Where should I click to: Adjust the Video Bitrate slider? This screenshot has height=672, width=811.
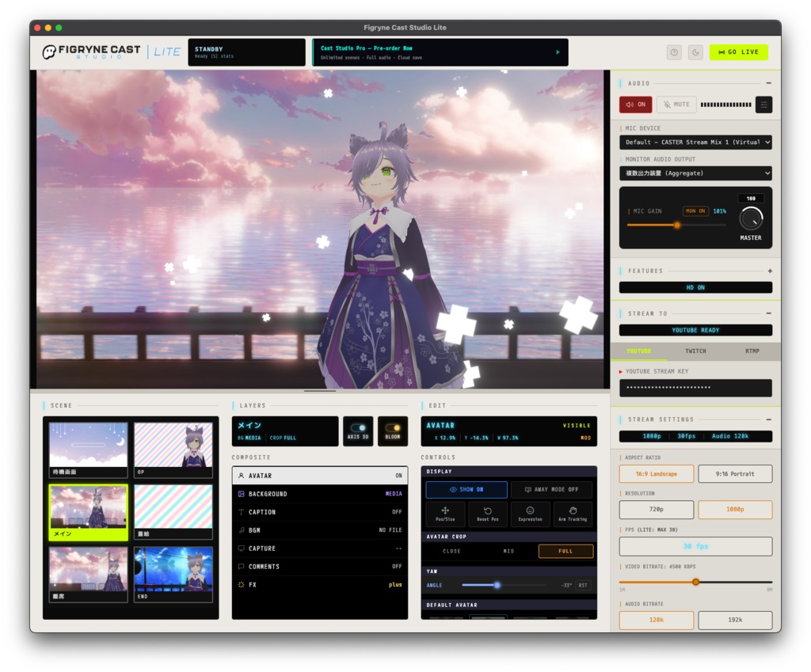[695, 582]
